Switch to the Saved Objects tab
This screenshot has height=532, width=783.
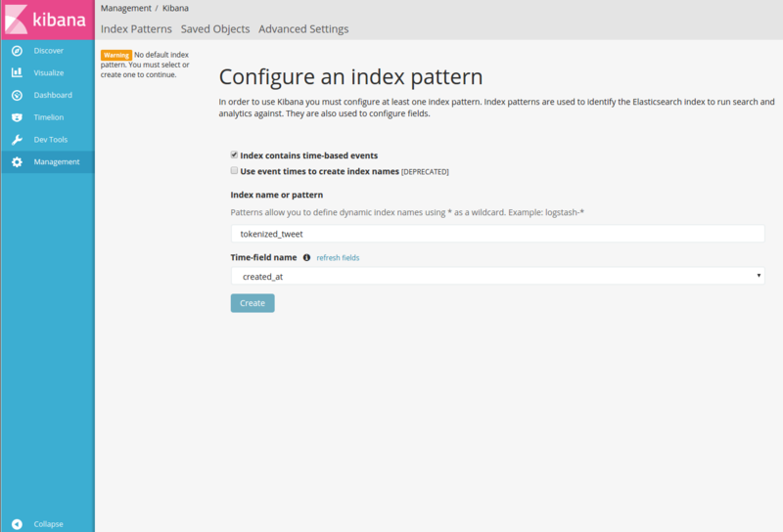coord(215,29)
